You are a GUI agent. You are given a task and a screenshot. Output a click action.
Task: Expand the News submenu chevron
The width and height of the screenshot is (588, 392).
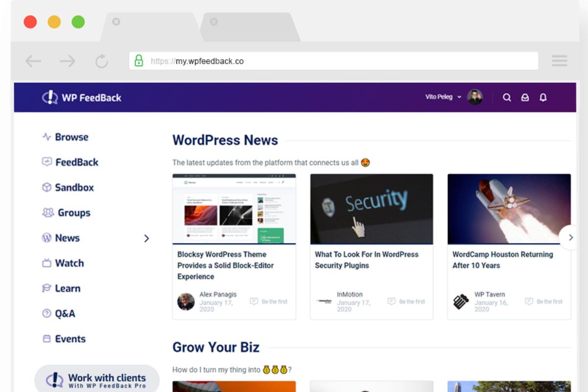147,239
